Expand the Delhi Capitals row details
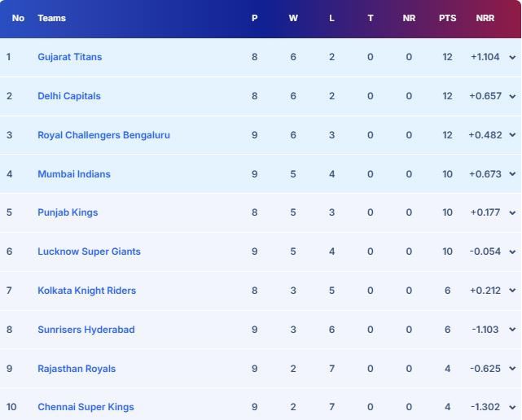Screen dimensions: 522x420 coord(512,96)
